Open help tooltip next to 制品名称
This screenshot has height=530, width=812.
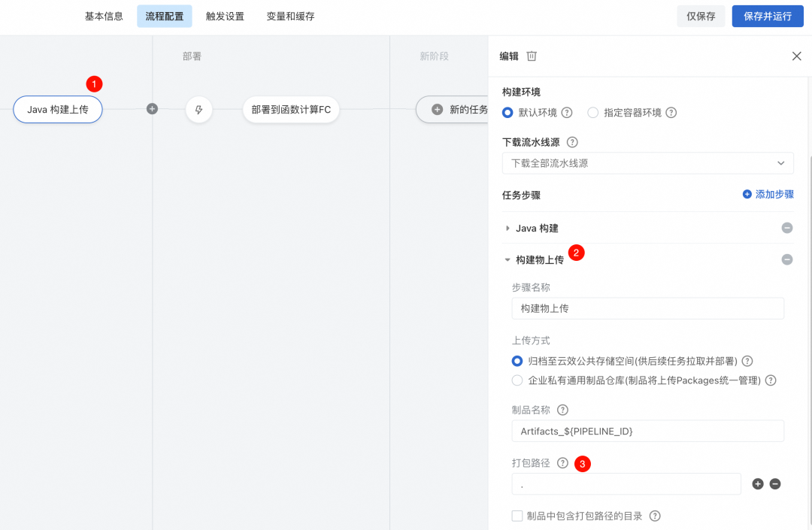[562, 410]
